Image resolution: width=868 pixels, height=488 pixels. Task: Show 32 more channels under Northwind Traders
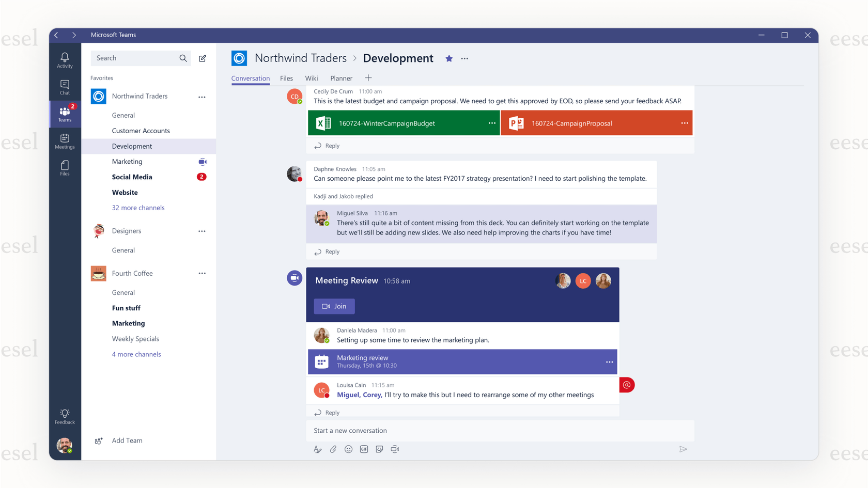tap(138, 208)
